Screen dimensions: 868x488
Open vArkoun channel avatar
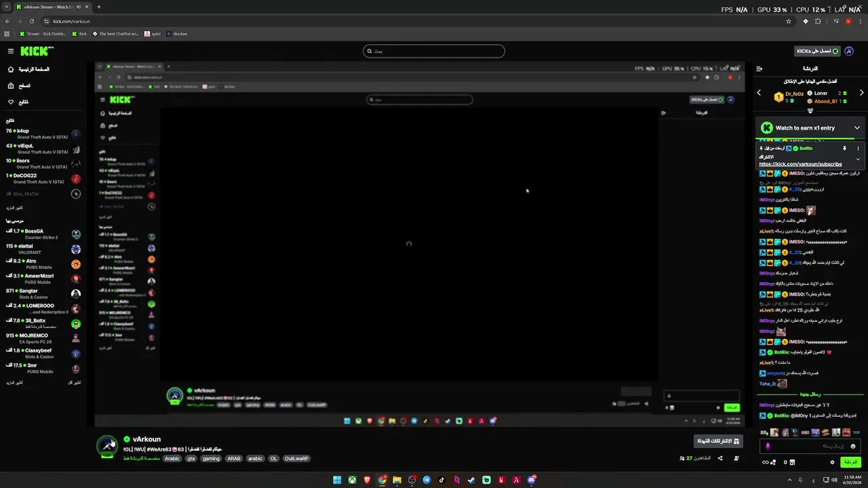(106, 447)
